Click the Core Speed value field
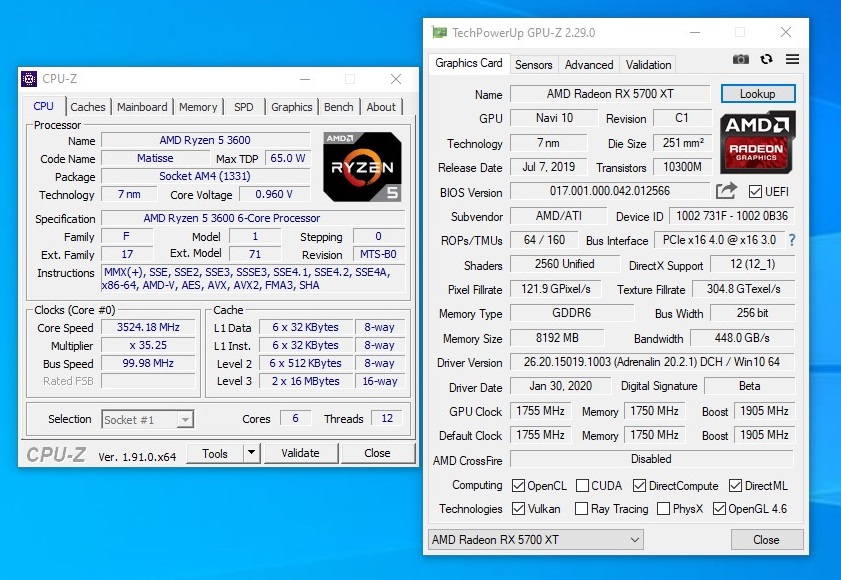 (149, 327)
